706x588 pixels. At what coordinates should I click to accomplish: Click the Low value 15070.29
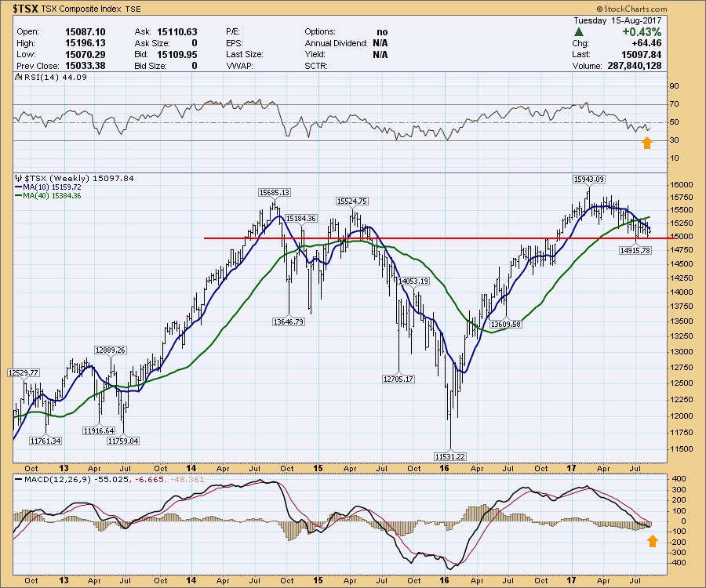click(x=85, y=54)
